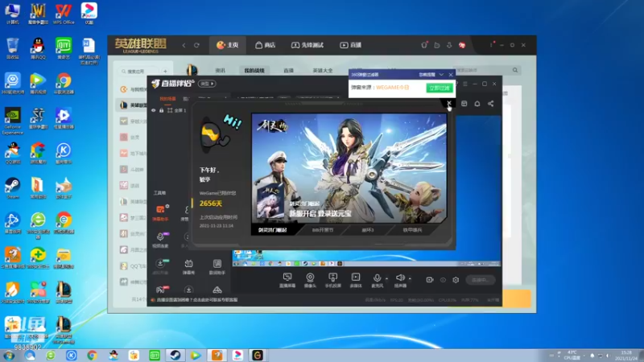This screenshot has height=362, width=644.
Task: Refresh the WeGame page
Action: click(x=196, y=45)
